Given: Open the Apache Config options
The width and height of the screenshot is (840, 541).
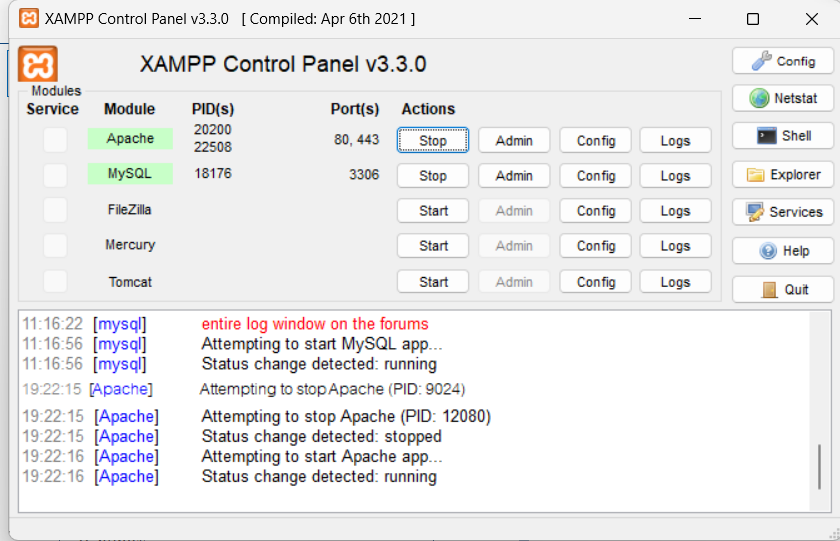Looking at the screenshot, I should pos(595,141).
